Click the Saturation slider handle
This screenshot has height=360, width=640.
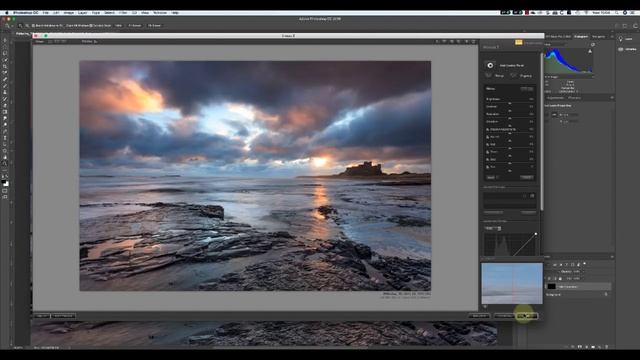[x=509, y=118]
